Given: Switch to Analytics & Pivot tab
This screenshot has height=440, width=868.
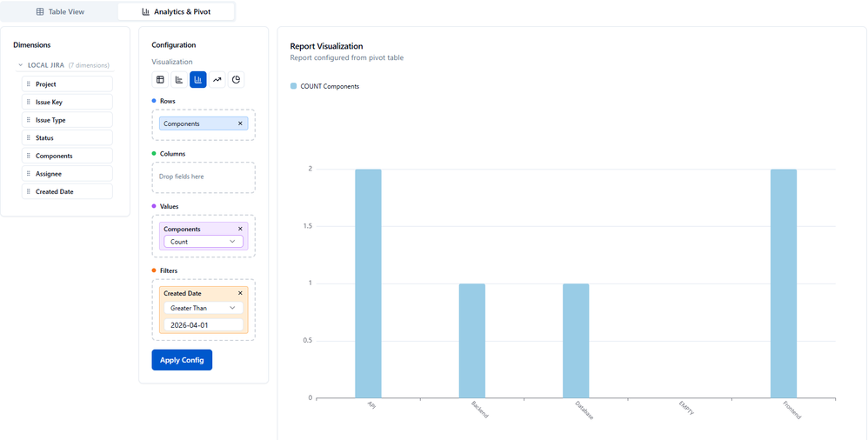Looking at the screenshot, I should click(176, 11).
